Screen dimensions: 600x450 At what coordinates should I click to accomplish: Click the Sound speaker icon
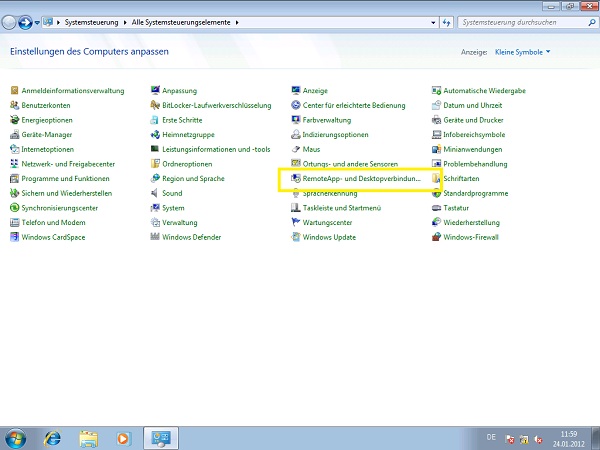point(155,193)
